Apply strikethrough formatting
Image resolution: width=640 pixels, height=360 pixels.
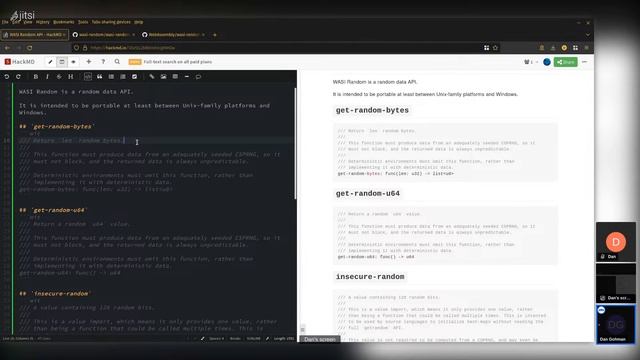(59, 76)
